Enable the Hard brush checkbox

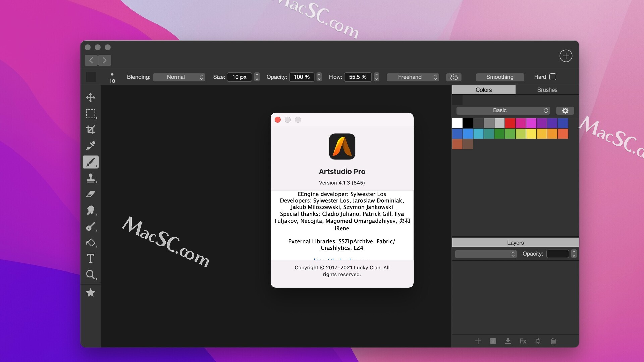tap(553, 77)
